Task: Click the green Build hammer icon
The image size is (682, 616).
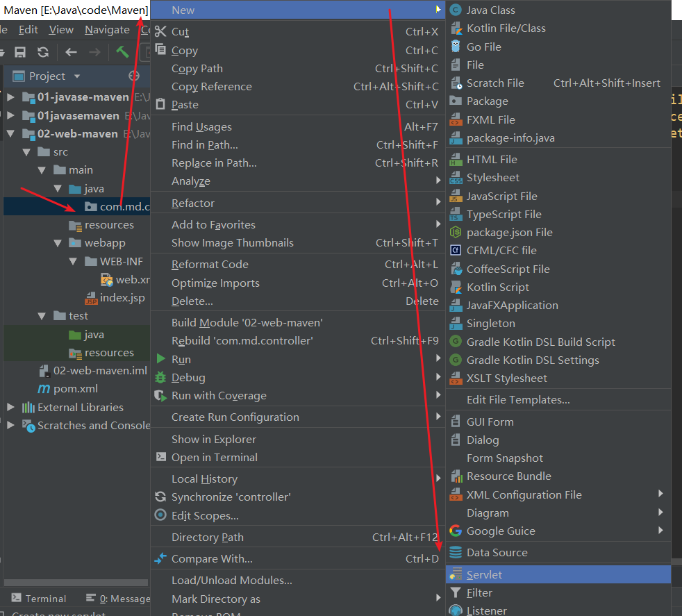Action: click(x=122, y=52)
